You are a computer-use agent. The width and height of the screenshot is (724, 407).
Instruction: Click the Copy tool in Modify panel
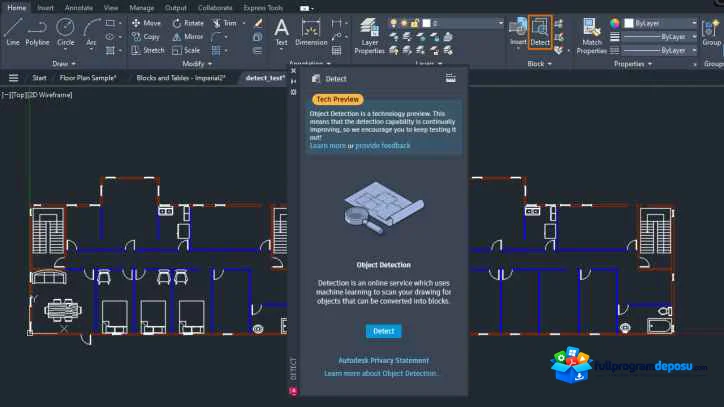click(x=145, y=36)
